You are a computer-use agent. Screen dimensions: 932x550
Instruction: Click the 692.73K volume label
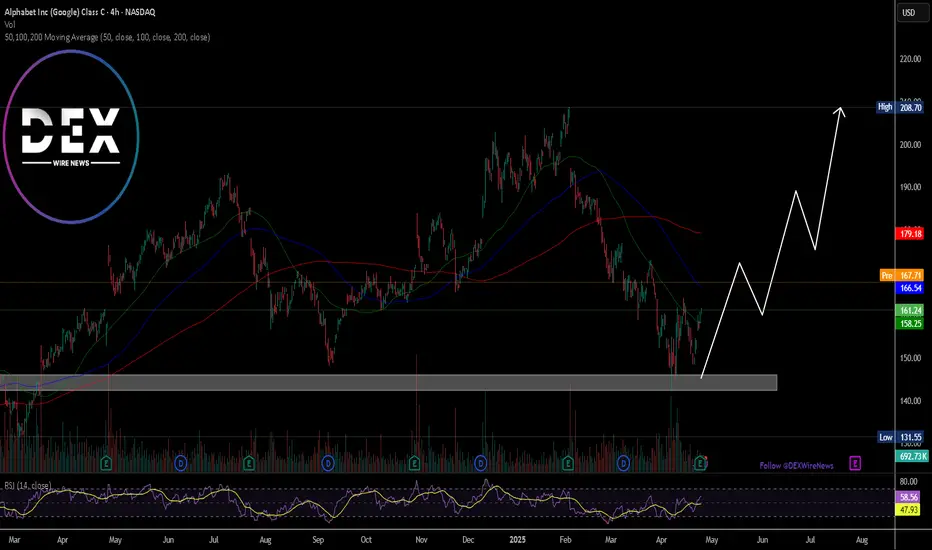pos(912,456)
